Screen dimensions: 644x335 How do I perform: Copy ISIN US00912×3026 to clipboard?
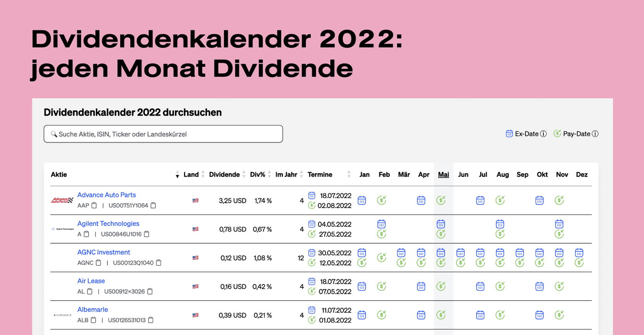click(150, 291)
